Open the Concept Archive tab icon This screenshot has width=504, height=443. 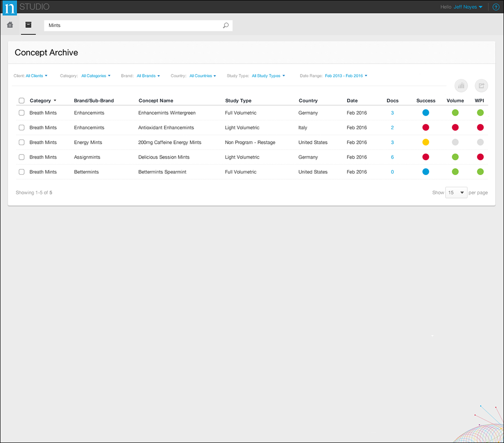(x=28, y=25)
